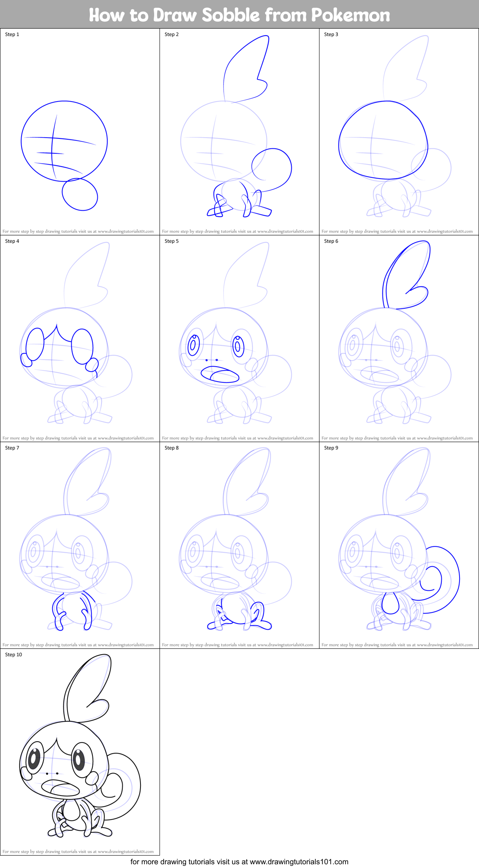
Task: Click the 'Step 6' label
Action: [x=331, y=241]
